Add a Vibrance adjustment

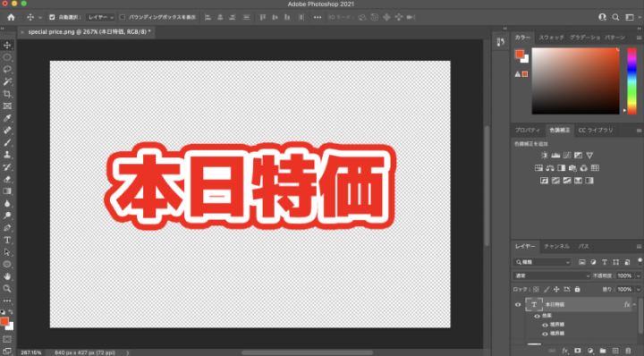[x=589, y=156]
